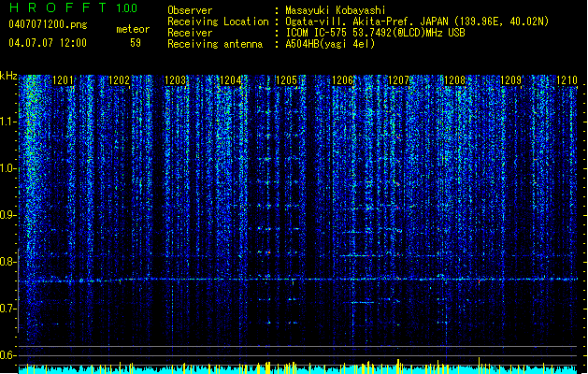
Task: Click the 1.0 kHz axis tick label
Action: click(8, 168)
